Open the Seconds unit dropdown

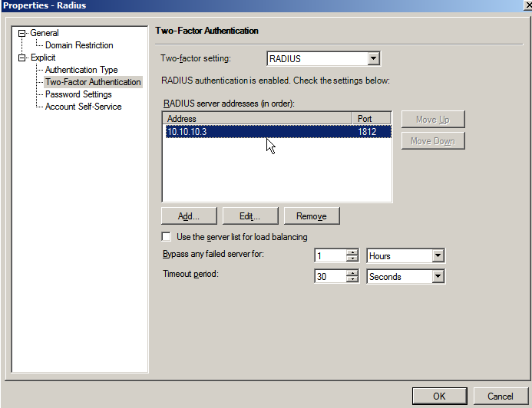[438, 277]
